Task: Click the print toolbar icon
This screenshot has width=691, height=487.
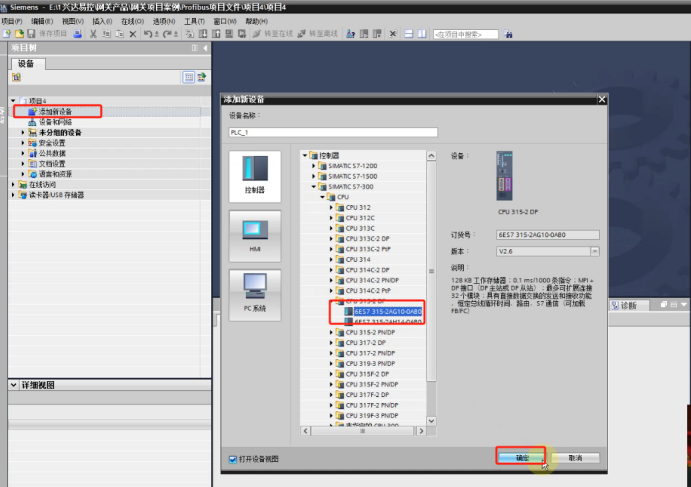Action: click(78, 34)
